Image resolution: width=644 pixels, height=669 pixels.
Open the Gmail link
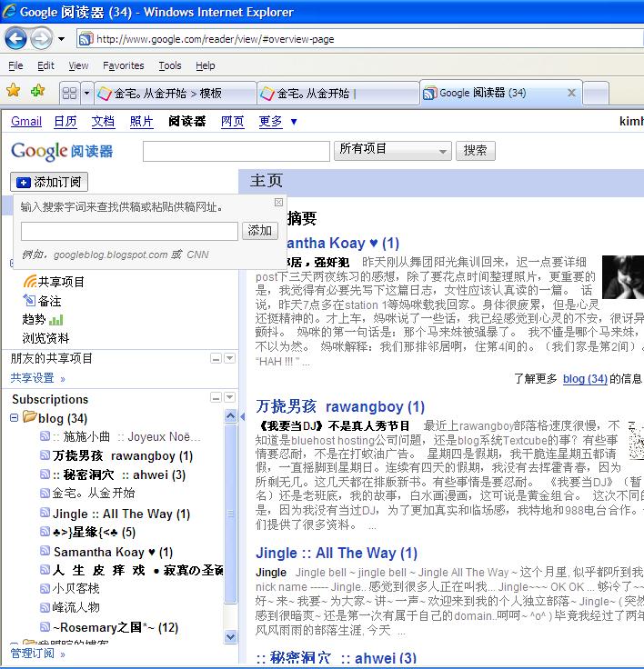coord(26,121)
